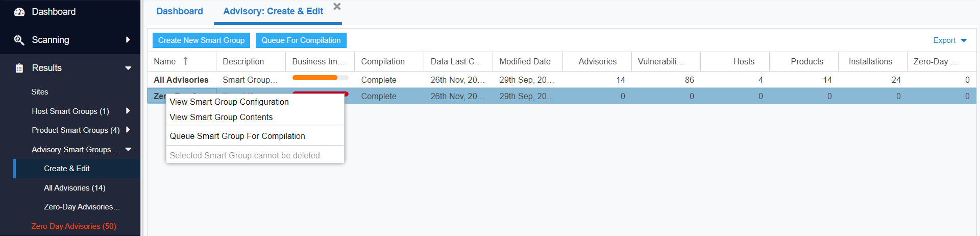Expand the Scanning menu arrow
This screenshot has width=980, height=236.
[x=128, y=40]
